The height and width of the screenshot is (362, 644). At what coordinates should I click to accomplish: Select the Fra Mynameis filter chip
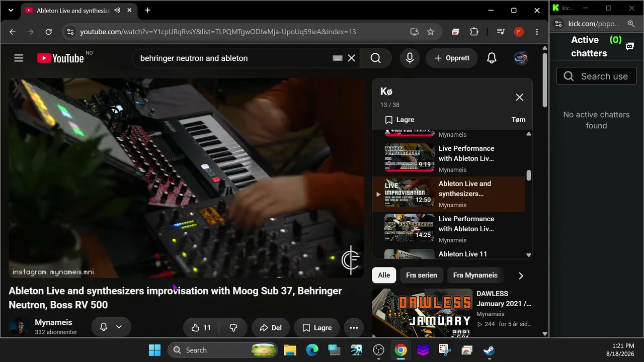click(x=475, y=275)
